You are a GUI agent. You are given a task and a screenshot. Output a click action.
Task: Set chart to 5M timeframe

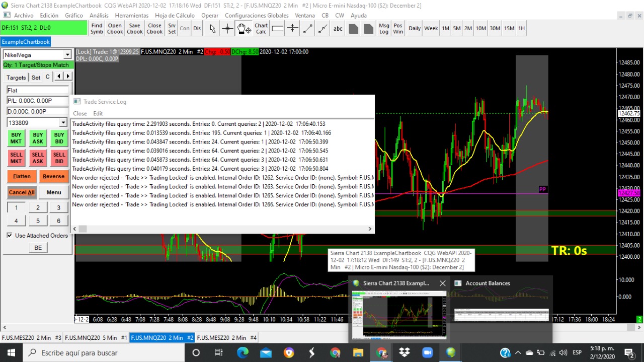(457, 29)
